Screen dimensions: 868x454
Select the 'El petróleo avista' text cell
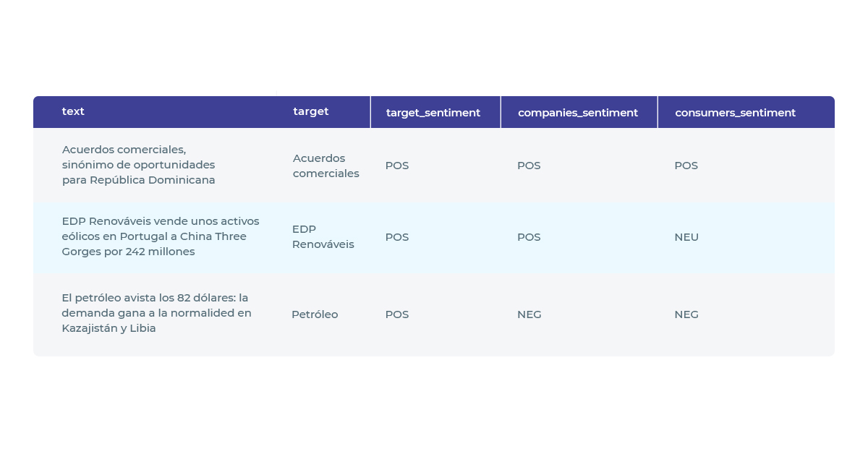click(x=156, y=313)
